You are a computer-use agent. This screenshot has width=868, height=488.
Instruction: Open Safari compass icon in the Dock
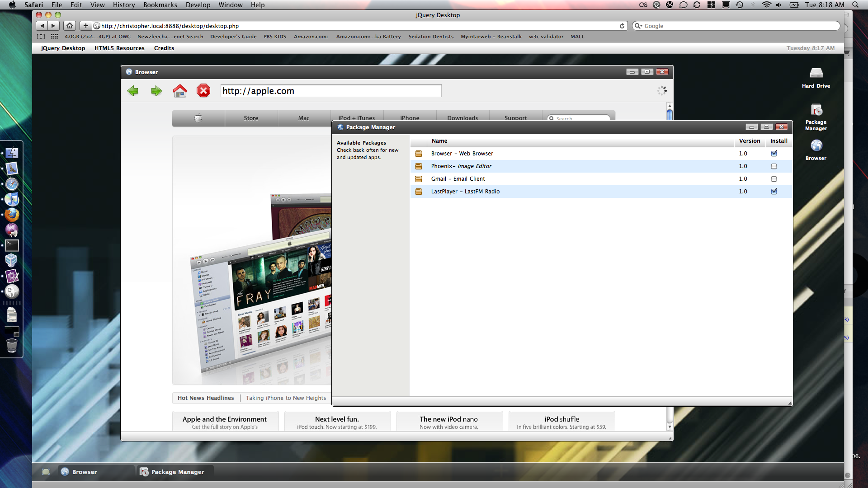point(12,184)
